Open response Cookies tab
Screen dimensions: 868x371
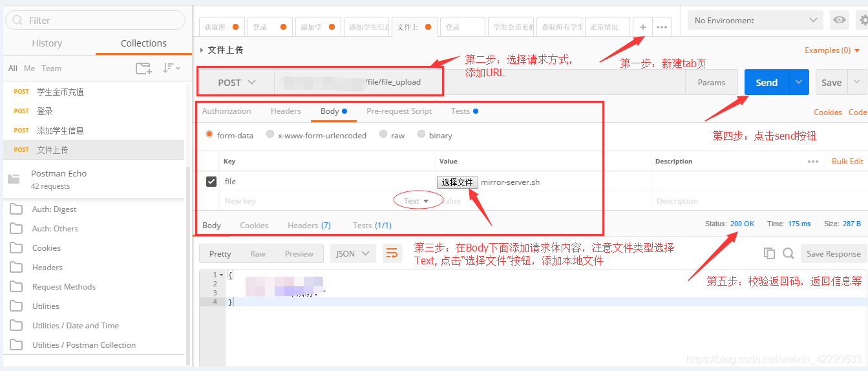[x=254, y=226]
